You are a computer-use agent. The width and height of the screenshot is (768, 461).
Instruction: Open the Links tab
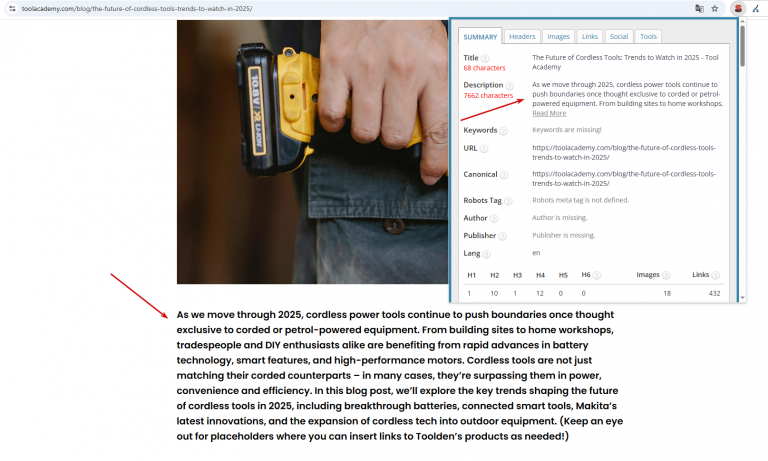click(590, 37)
